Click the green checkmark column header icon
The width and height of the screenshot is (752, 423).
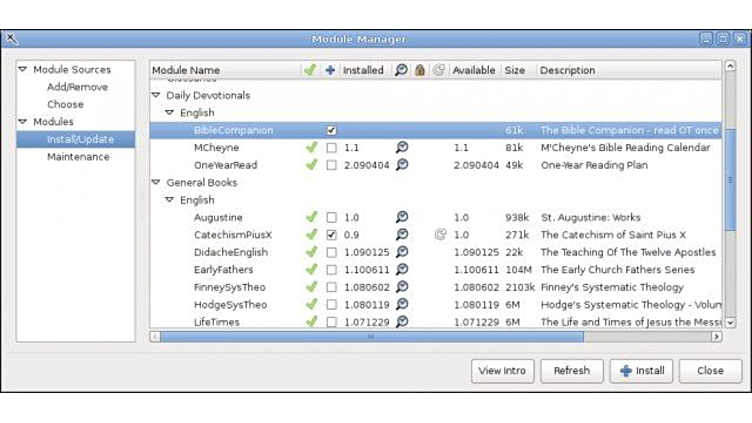pyautogui.click(x=311, y=70)
